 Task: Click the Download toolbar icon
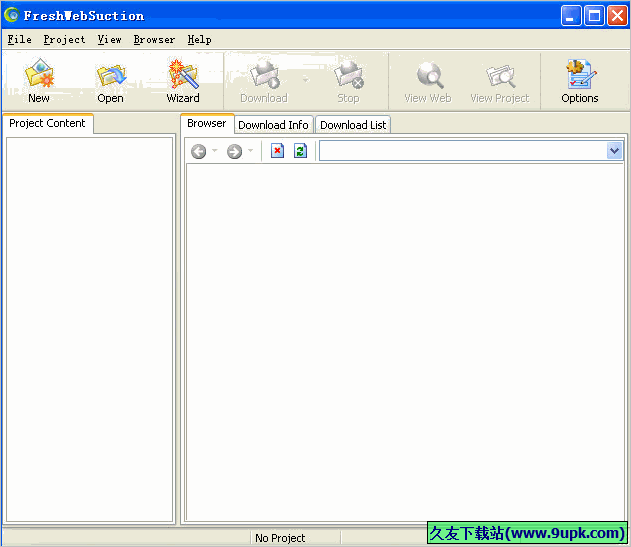264,74
